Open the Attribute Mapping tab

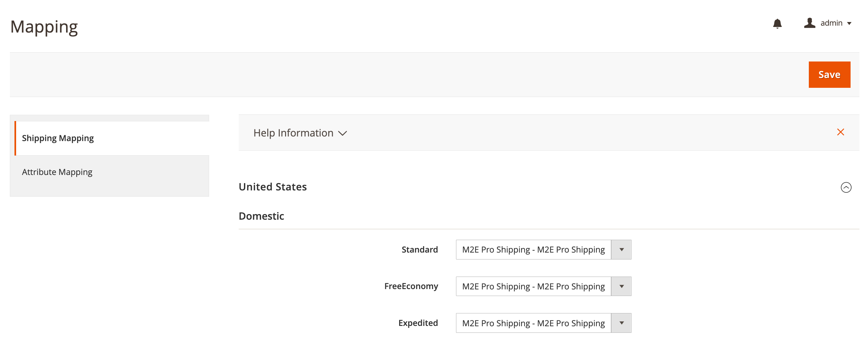pos(57,172)
